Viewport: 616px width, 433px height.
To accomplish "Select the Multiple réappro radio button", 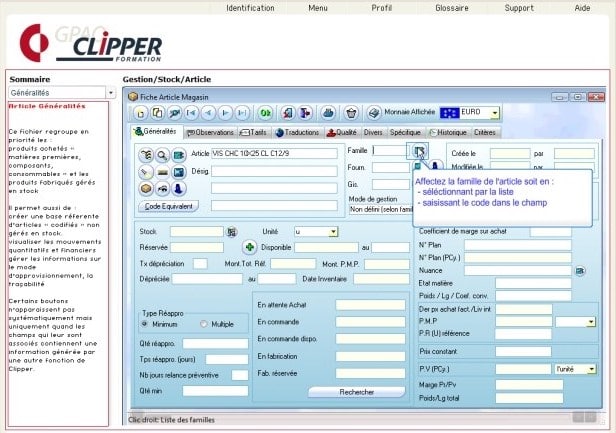I will (x=204, y=324).
